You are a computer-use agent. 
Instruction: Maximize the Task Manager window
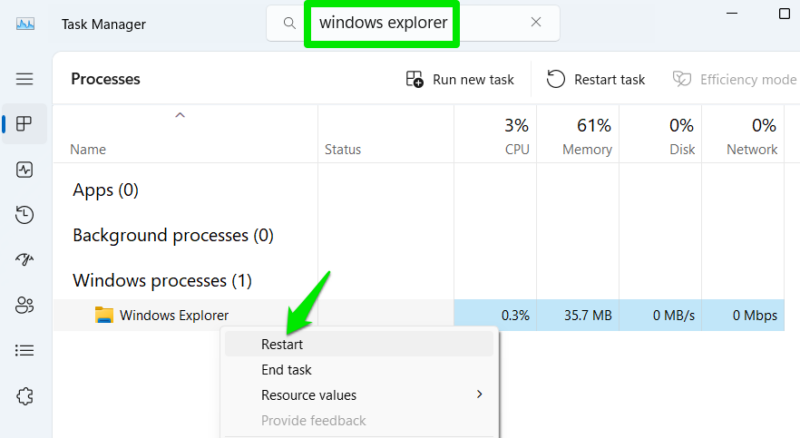click(785, 13)
